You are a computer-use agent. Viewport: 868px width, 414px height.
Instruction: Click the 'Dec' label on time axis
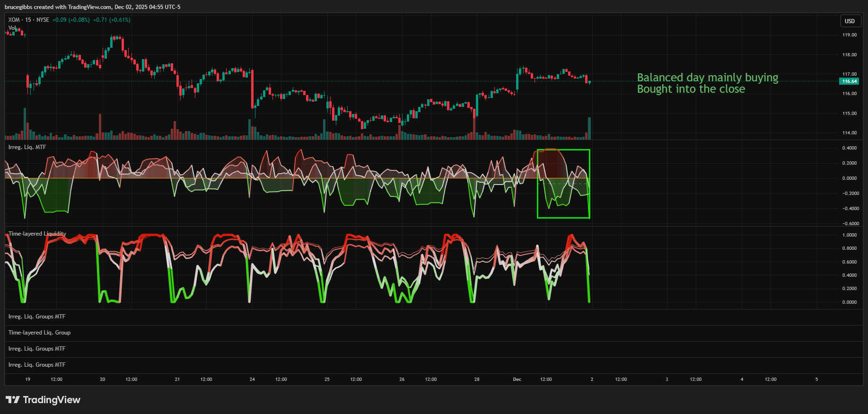517,379
